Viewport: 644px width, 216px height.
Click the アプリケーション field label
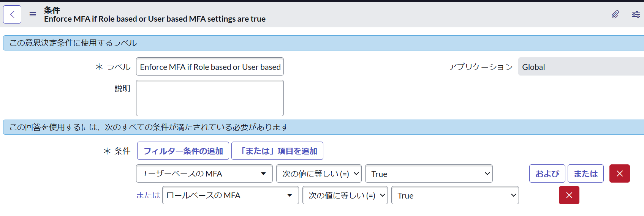point(481,67)
